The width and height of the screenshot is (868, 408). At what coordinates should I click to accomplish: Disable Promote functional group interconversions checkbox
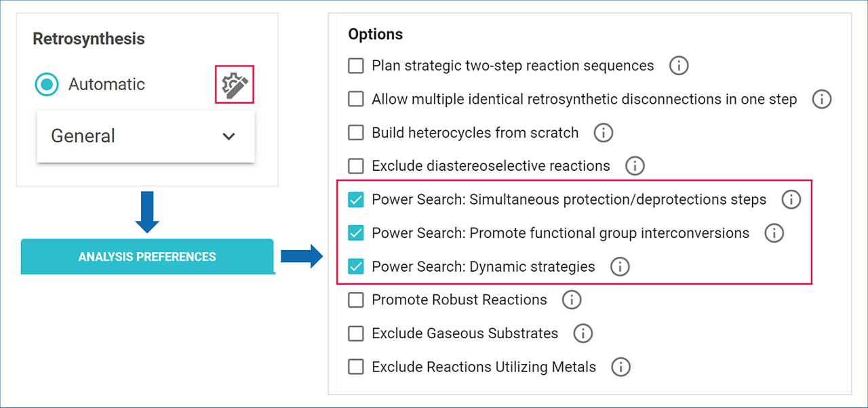click(x=356, y=233)
